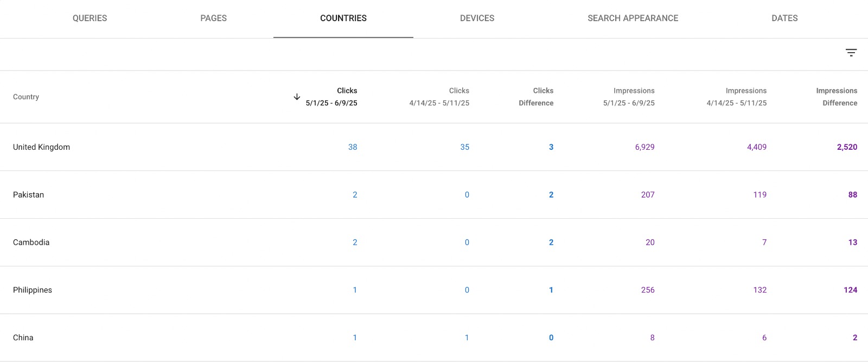The image size is (868, 362).
Task: Click the descending sort arrow on Clicks
Action: click(x=297, y=97)
